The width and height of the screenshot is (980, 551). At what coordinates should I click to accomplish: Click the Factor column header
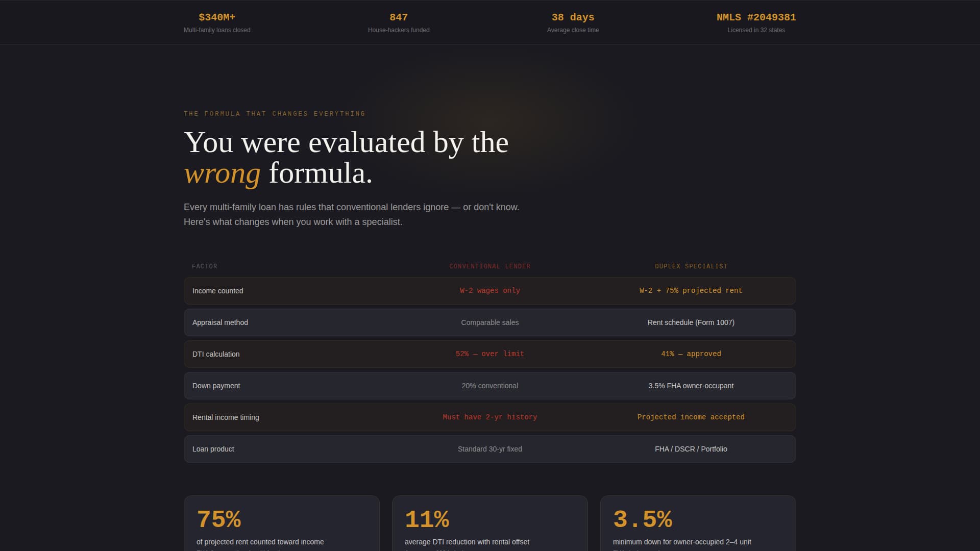[205, 266]
